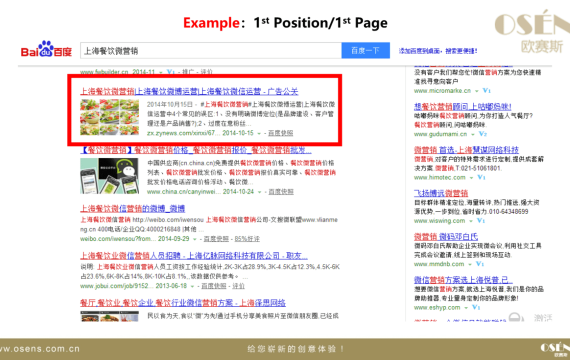Click V1 badge beside www.eshyp.com

pyautogui.click(x=476, y=308)
